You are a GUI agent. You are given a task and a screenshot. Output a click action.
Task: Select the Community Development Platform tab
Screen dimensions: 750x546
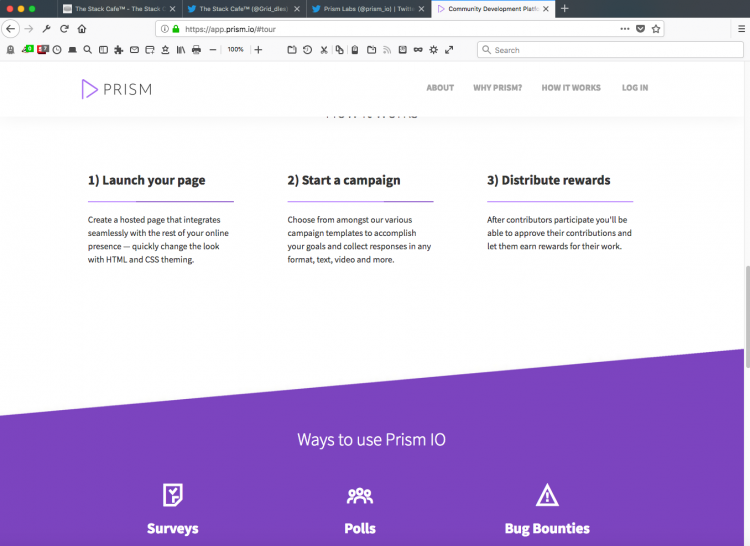(493, 9)
